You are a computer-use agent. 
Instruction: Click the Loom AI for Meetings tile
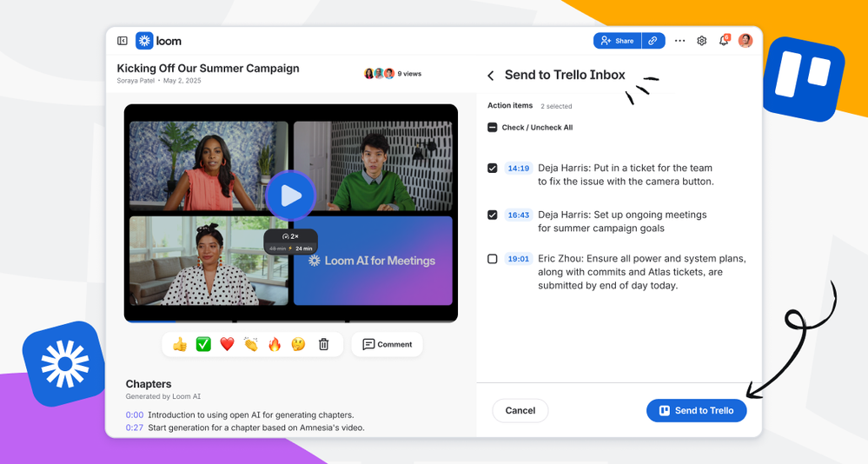(373, 261)
